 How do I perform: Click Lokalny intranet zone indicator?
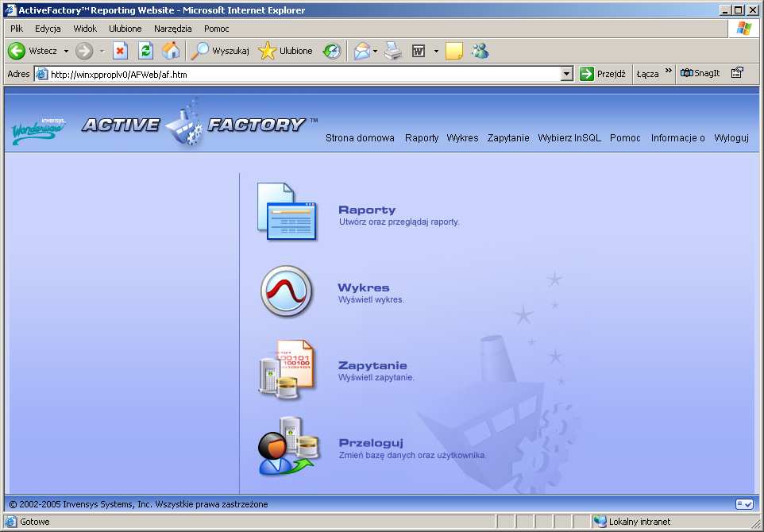634,522
